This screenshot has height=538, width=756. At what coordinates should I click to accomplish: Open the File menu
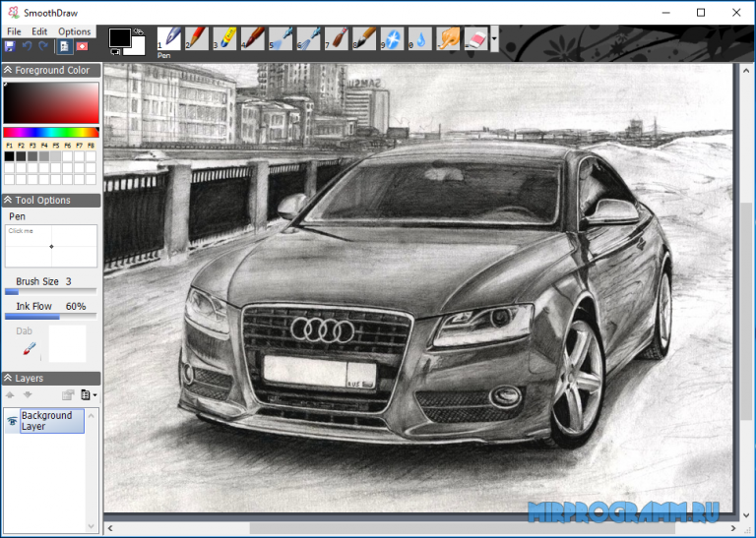pyautogui.click(x=14, y=31)
